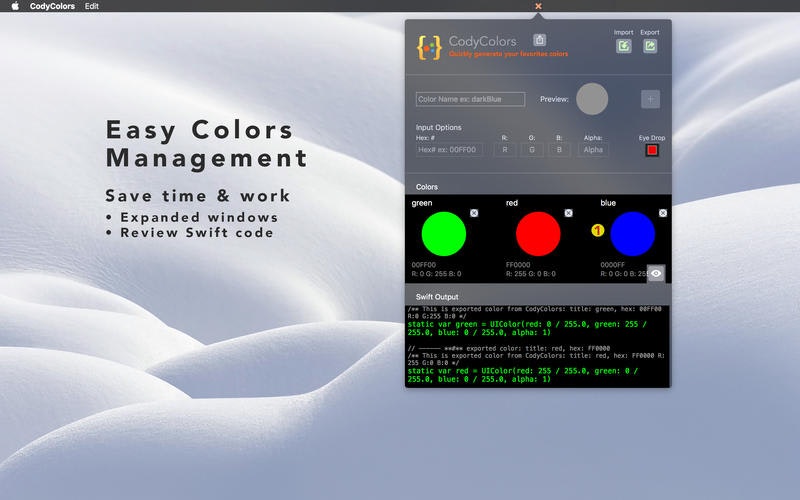
Task: Click the Swift Output section header
Action: pos(437,296)
